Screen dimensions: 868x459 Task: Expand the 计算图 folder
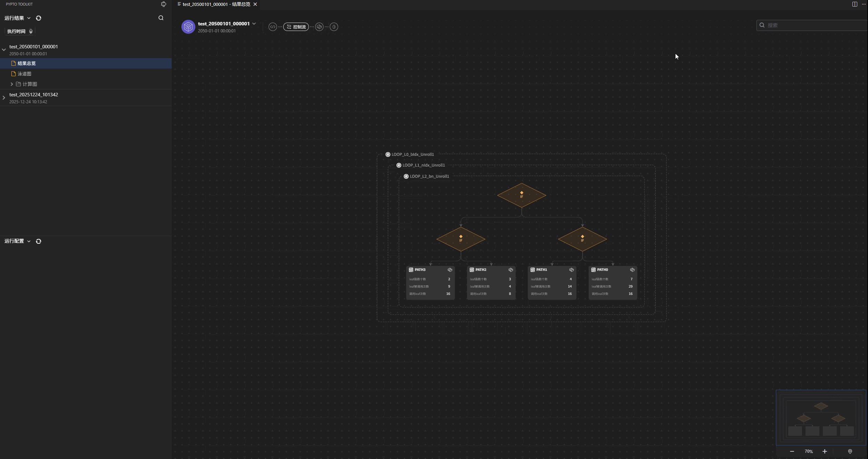12,84
